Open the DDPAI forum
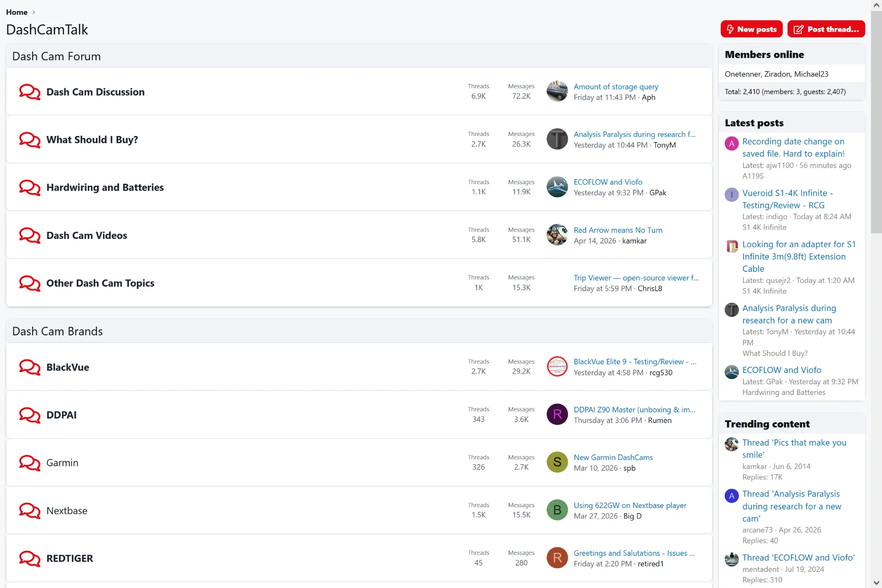Screen dimensions: 882x588 [62, 415]
